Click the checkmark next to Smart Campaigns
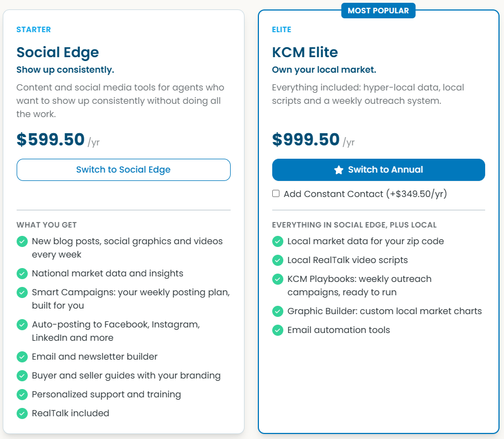Screen dimensions: 504x439 [22, 292]
